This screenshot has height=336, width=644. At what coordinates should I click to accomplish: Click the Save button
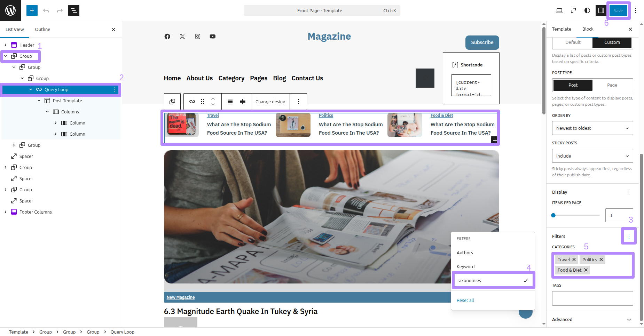618,10
